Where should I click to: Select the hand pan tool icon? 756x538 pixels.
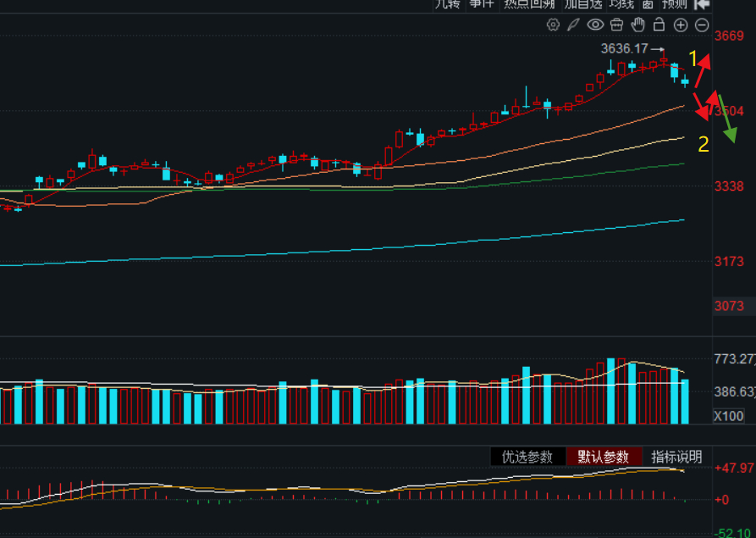coord(637,25)
